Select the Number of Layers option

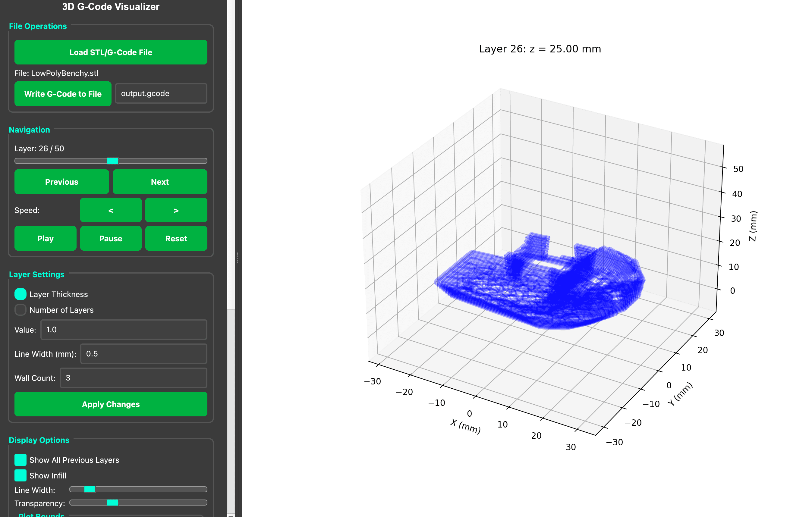pyautogui.click(x=20, y=310)
